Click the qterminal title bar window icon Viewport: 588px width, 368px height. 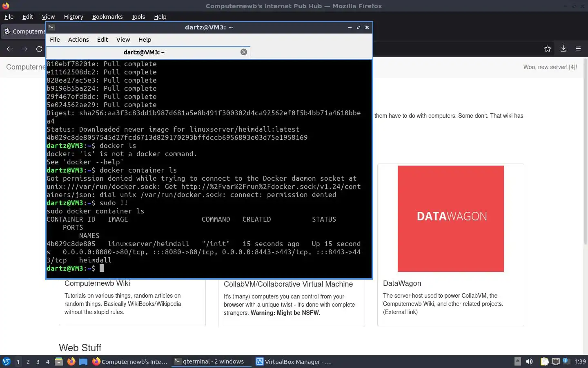pos(51,27)
